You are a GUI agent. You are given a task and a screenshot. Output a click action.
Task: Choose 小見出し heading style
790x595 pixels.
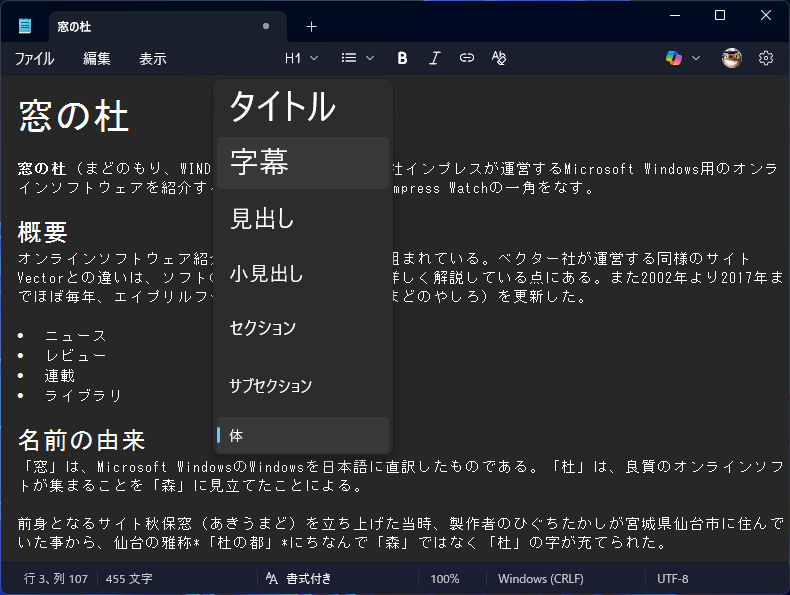point(303,274)
